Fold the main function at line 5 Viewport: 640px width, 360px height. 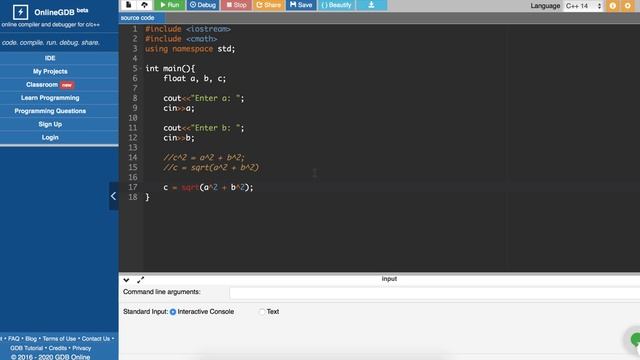(x=141, y=68)
